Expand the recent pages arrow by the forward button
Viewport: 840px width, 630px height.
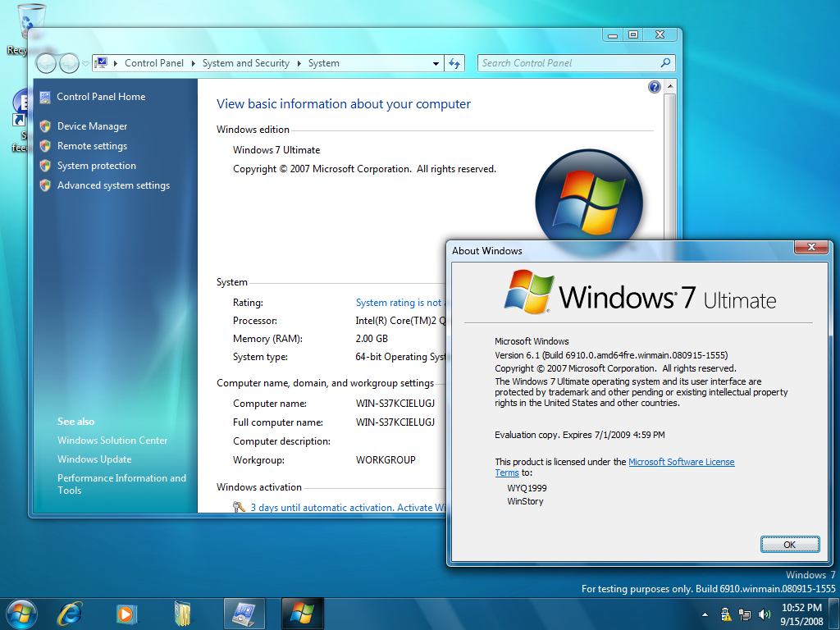85,63
